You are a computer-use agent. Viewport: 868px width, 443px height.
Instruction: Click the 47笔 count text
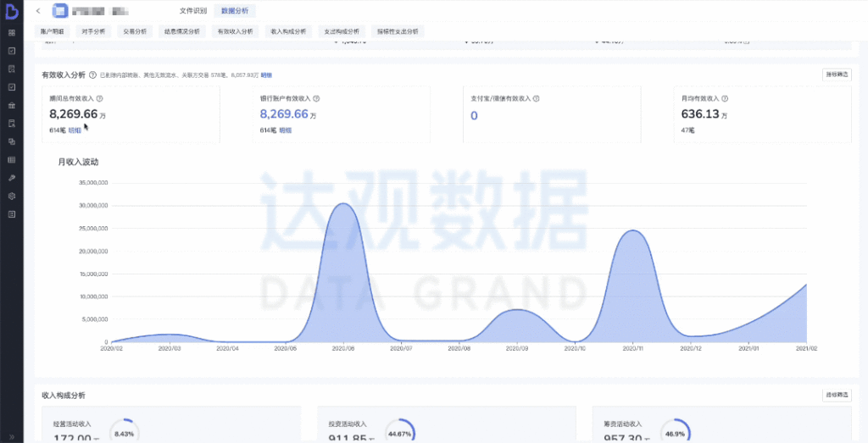688,130
